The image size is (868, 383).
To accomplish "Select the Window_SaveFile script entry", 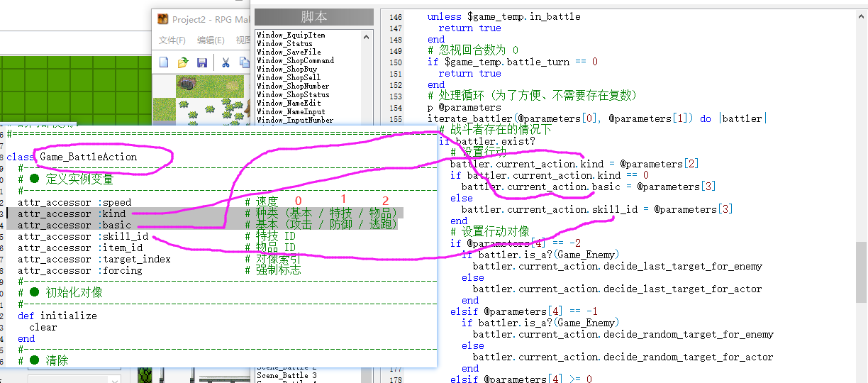I will pos(289,52).
